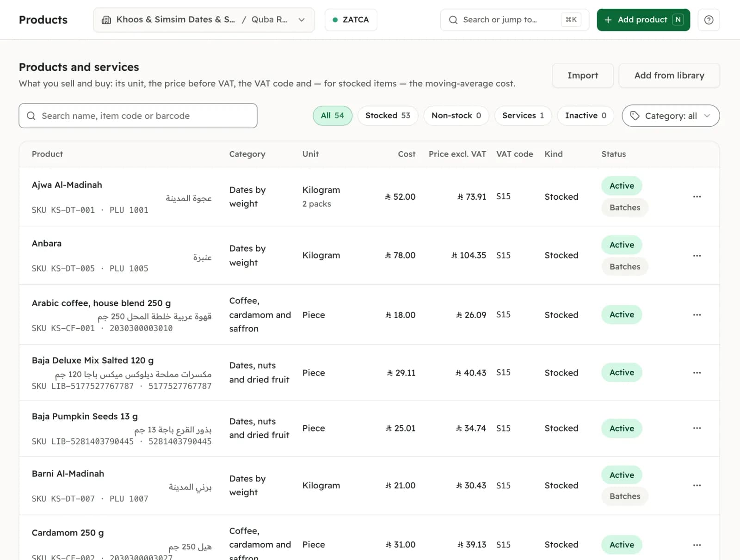Click the Category column header
This screenshot has height=560, width=740.
pos(247,154)
